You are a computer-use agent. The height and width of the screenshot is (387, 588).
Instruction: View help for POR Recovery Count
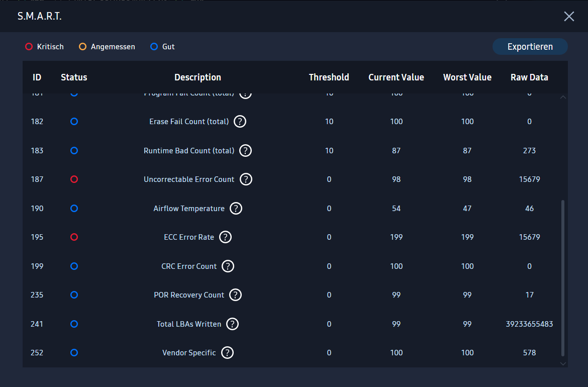[x=236, y=295]
